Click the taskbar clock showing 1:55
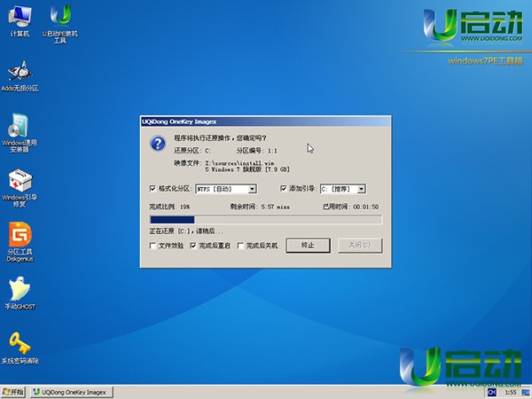Image resolution: width=532 pixels, height=399 pixels. click(511, 393)
